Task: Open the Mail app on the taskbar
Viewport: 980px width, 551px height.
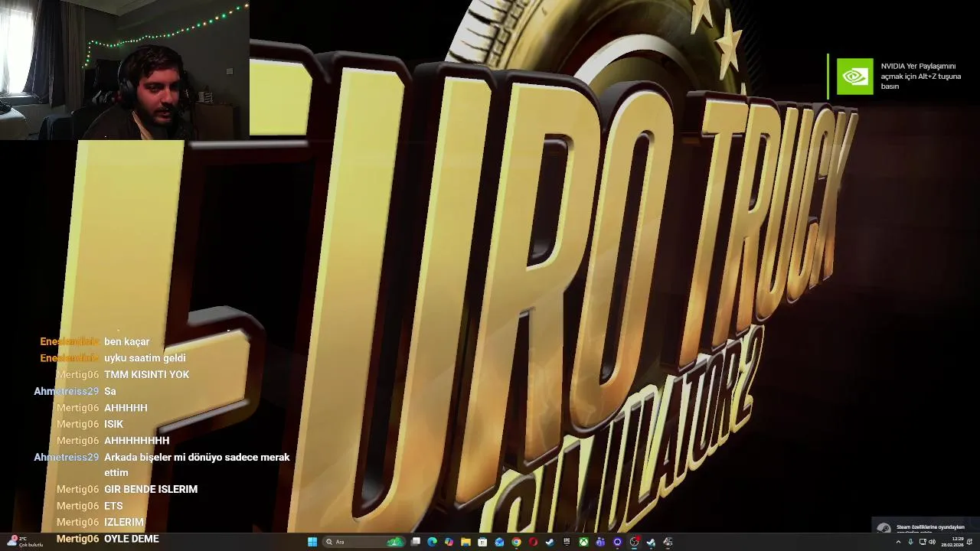Action: point(499,542)
